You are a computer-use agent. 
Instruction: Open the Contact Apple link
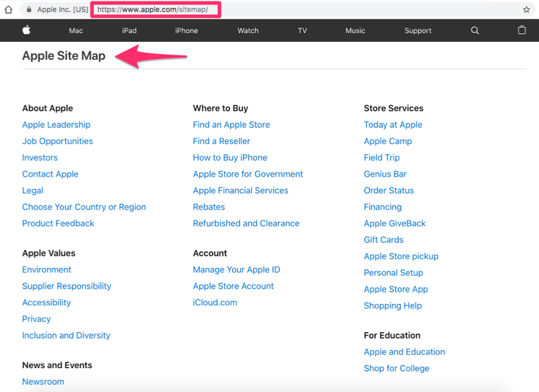pos(50,174)
